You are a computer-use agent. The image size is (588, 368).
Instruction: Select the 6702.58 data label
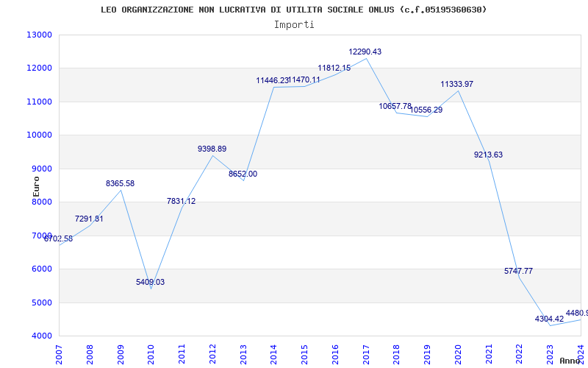click(x=59, y=238)
